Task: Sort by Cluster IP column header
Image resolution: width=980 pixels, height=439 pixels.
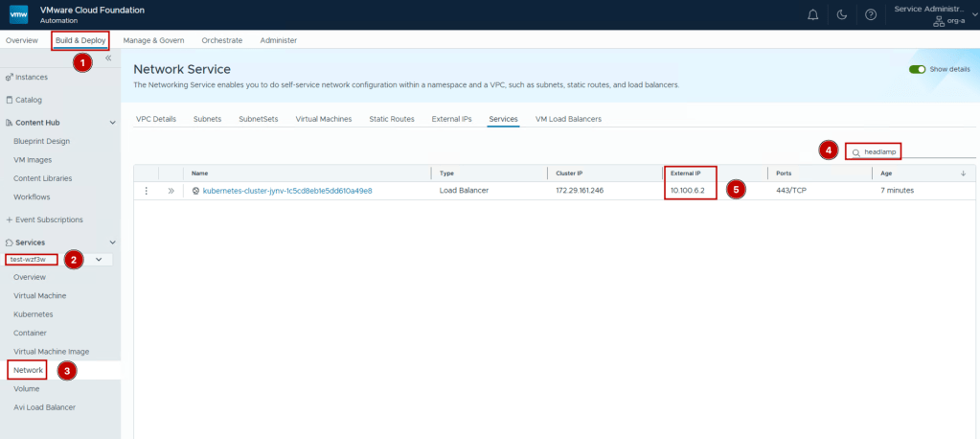Action: point(569,173)
